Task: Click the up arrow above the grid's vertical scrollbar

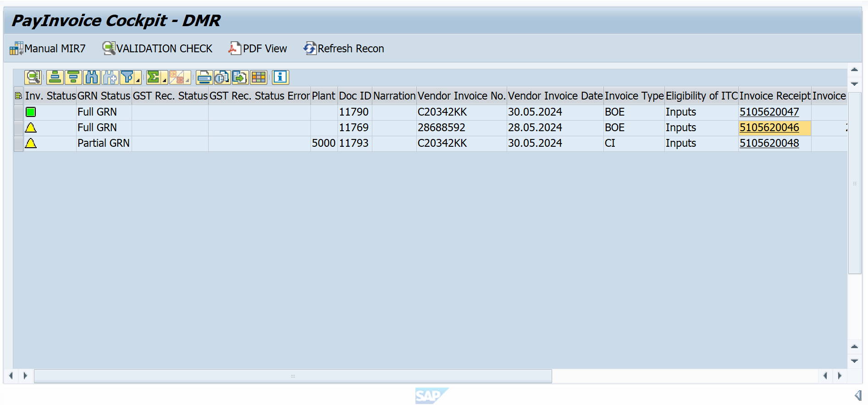Action: point(854,70)
